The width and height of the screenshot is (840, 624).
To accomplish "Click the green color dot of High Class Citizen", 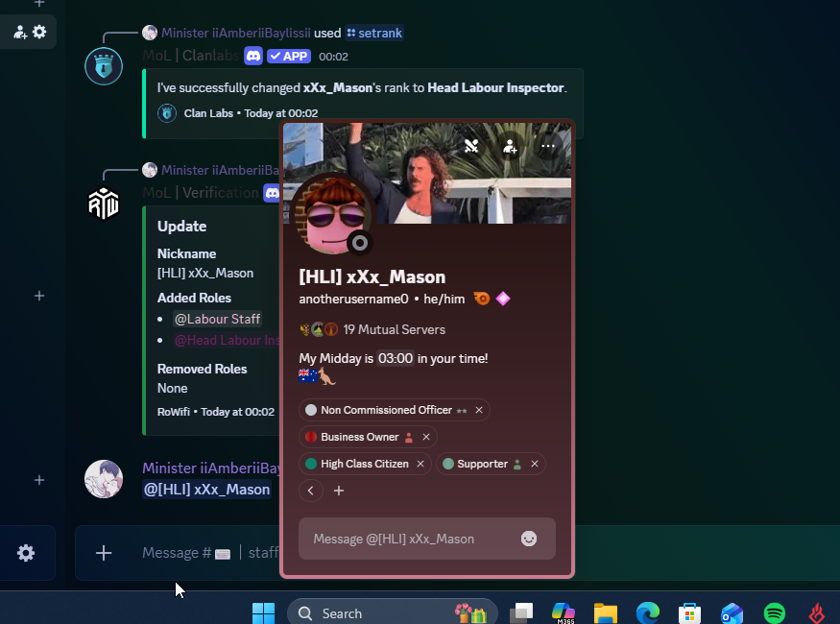I will [x=311, y=464].
